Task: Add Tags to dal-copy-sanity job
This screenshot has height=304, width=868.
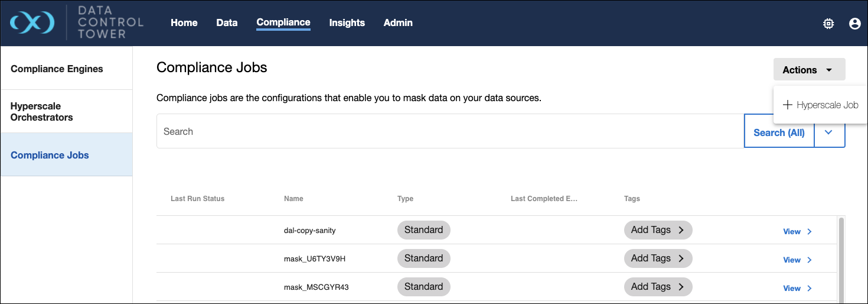Action: tap(657, 230)
